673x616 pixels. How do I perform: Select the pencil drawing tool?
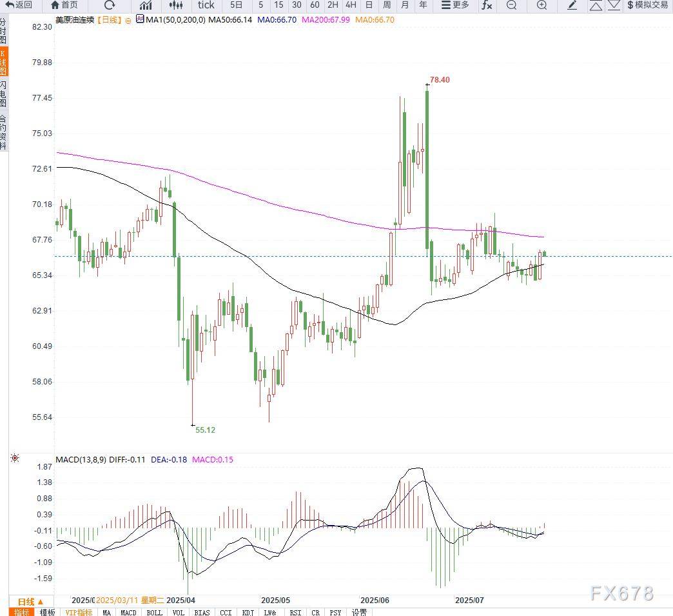[x=572, y=5]
